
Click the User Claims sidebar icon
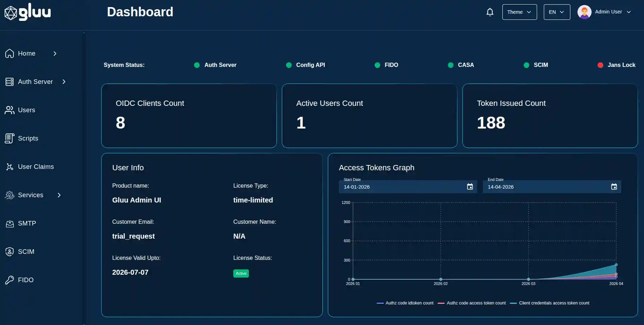coord(10,167)
